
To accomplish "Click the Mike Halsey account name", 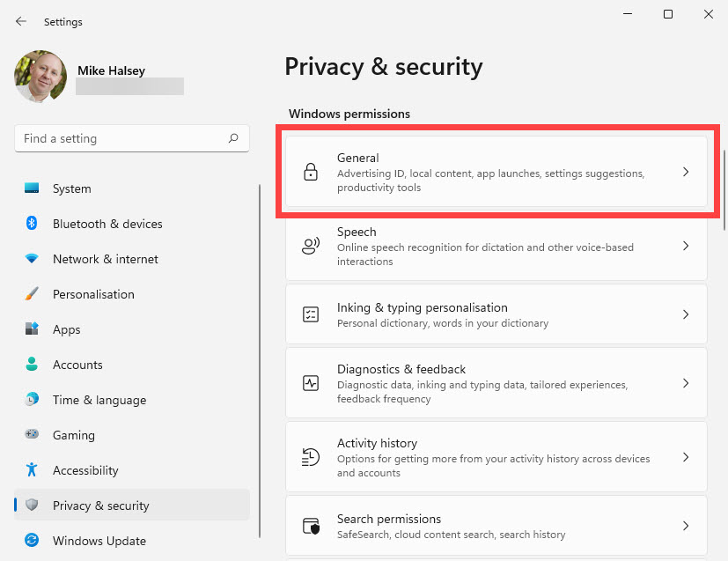I will click(x=112, y=70).
